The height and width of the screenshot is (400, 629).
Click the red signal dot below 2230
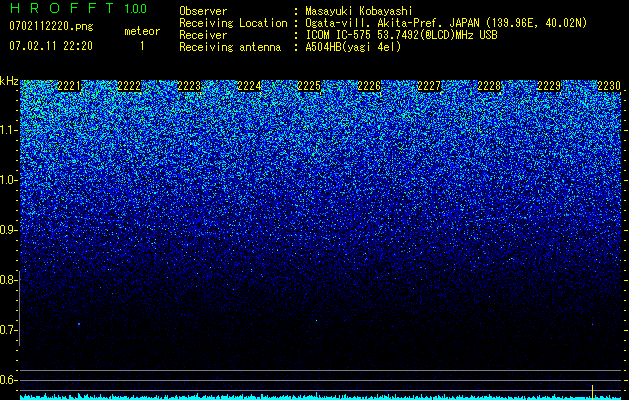point(592,324)
